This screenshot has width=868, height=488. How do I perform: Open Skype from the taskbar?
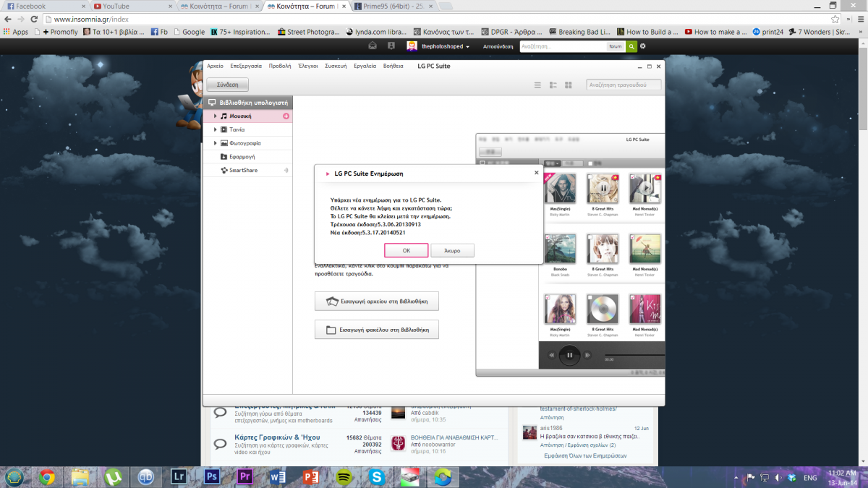[x=376, y=476]
